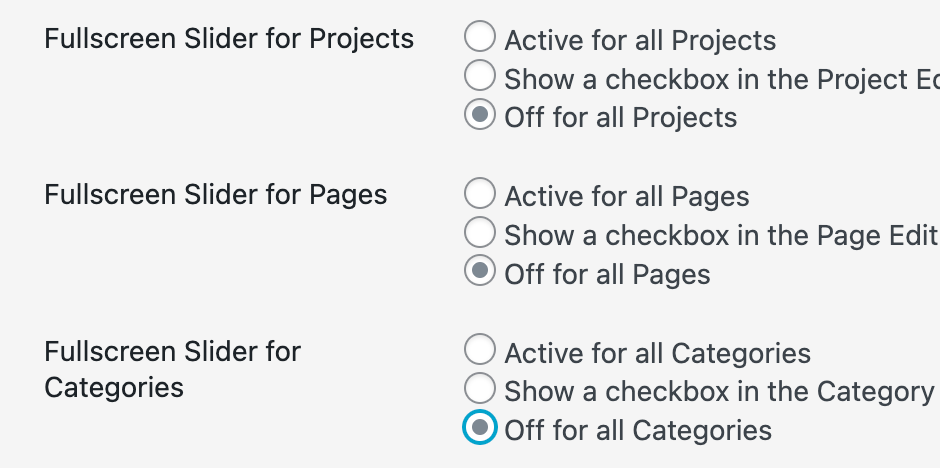This screenshot has width=940, height=468.
Task: Click the 'Active for all Projects' label text
Action: point(640,41)
